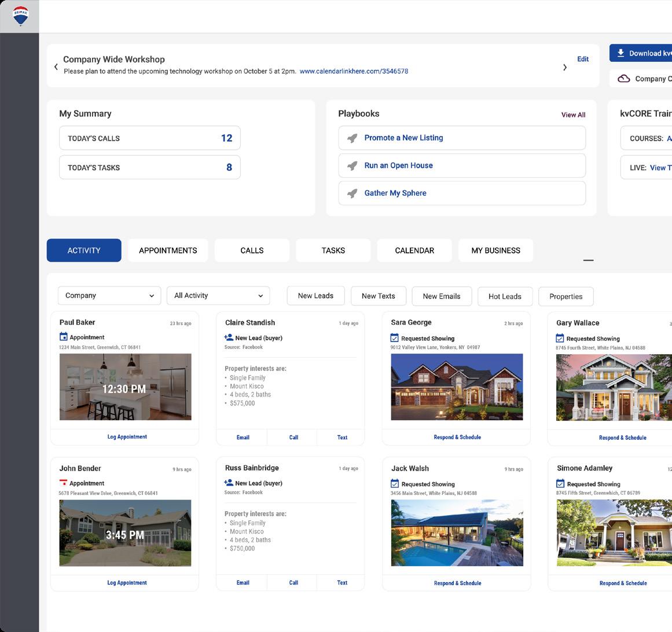Click Russ Bainbridge's new lead person icon
The height and width of the screenshot is (632, 672).
pyautogui.click(x=229, y=483)
